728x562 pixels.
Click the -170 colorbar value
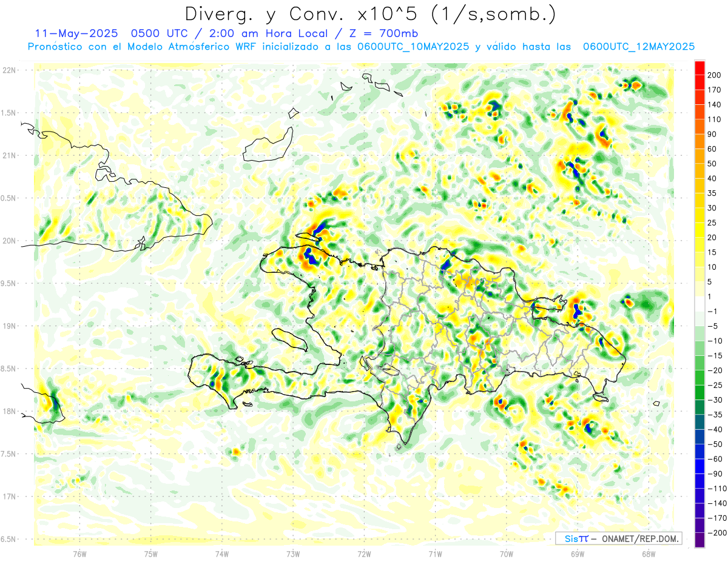(718, 518)
